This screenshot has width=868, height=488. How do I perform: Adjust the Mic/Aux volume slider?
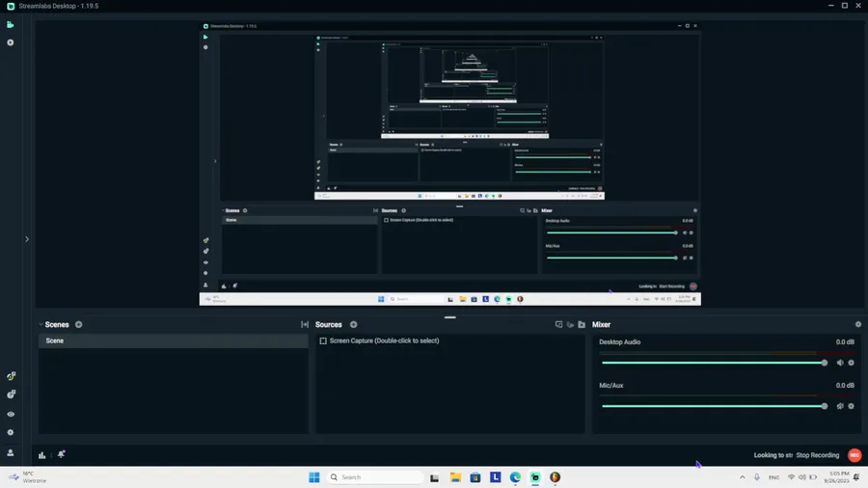pos(714,406)
